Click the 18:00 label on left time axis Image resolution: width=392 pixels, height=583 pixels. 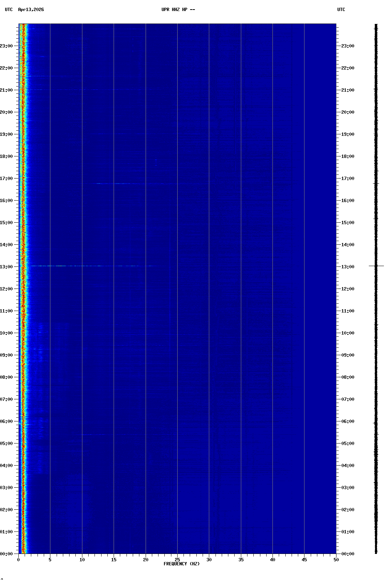[x=7, y=156]
